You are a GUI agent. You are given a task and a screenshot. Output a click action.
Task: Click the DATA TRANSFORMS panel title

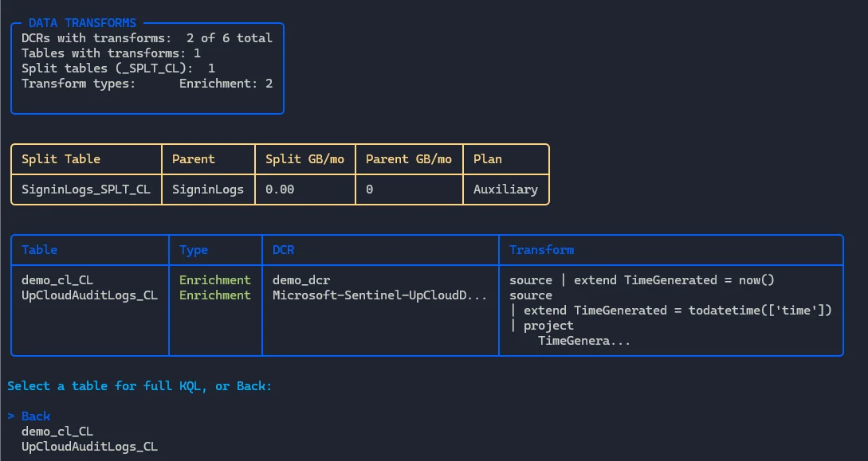click(82, 23)
